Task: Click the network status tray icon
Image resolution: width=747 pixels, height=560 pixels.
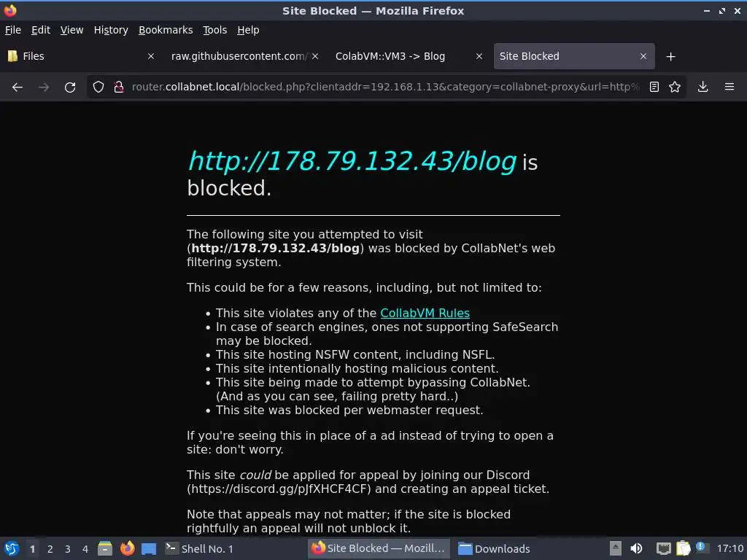Action: [x=663, y=548]
